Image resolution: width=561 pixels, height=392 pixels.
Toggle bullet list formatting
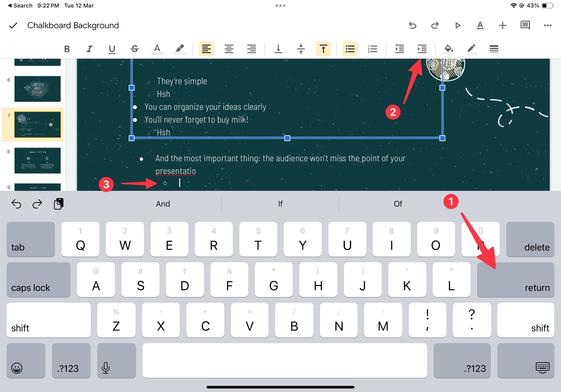click(x=350, y=48)
